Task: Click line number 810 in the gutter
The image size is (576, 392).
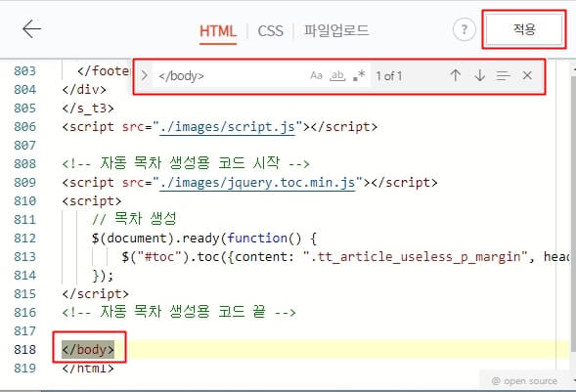Action: click(25, 200)
